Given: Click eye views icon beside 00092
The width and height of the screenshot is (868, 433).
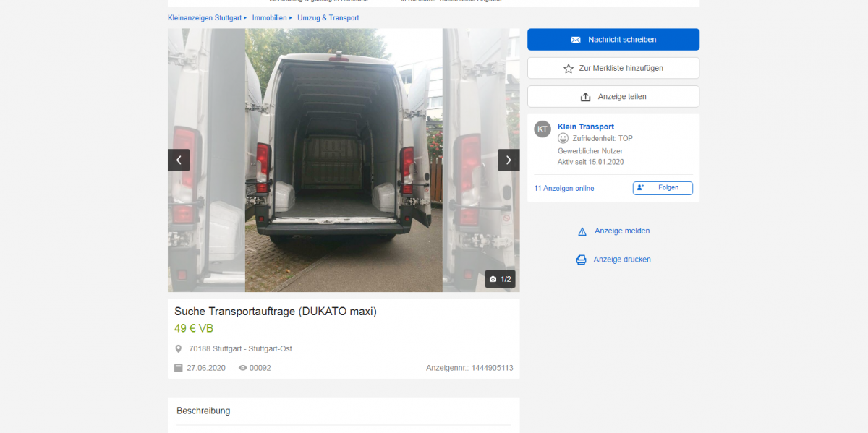Looking at the screenshot, I should tap(243, 368).
